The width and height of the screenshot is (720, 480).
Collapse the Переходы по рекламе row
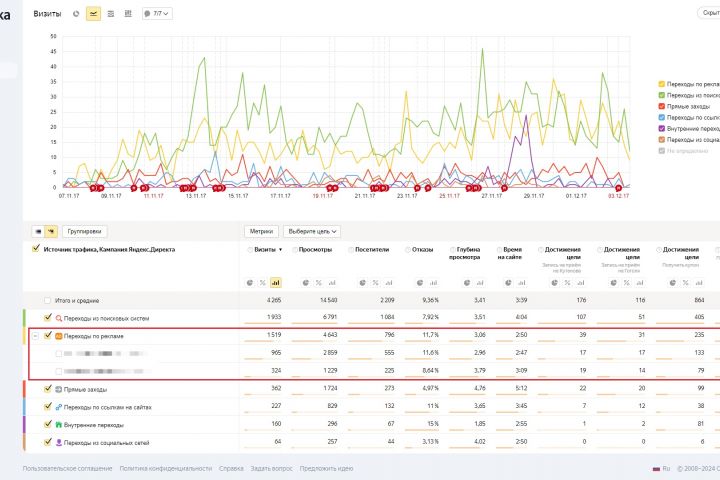pos(35,336)
